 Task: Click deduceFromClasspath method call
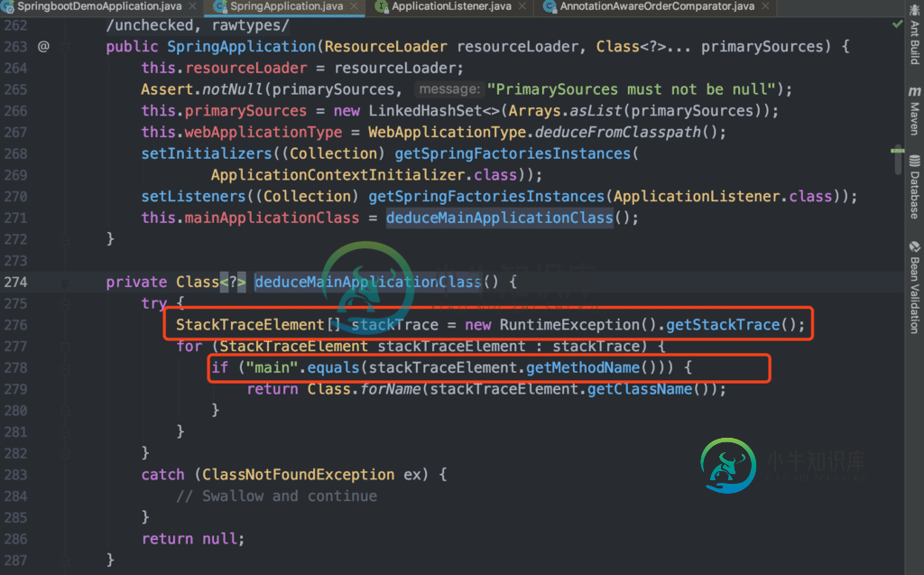coord(617,132)
